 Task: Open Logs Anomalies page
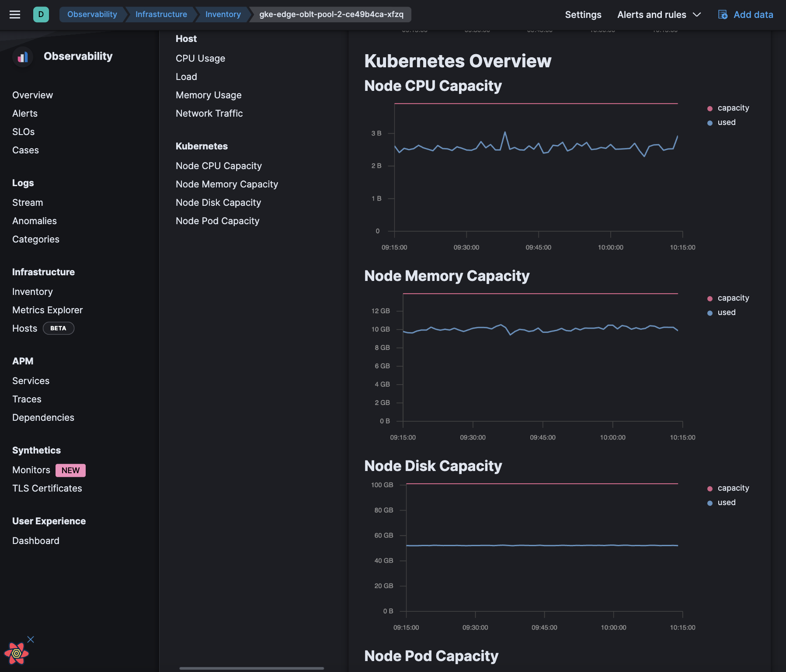pos(35,221)
